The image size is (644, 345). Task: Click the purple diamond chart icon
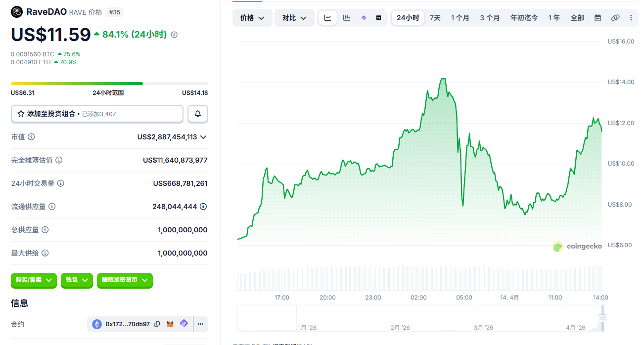[x=364, y=18]
